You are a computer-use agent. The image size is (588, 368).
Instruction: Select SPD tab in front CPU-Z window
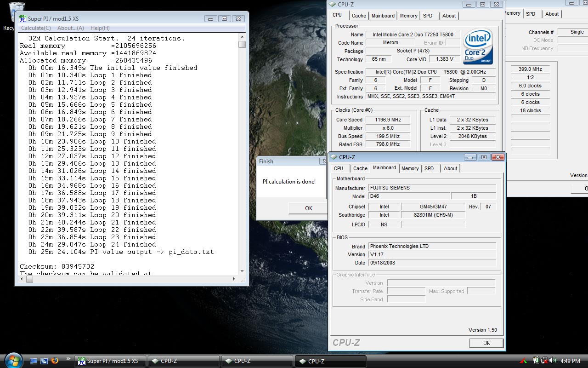(429, 168)
